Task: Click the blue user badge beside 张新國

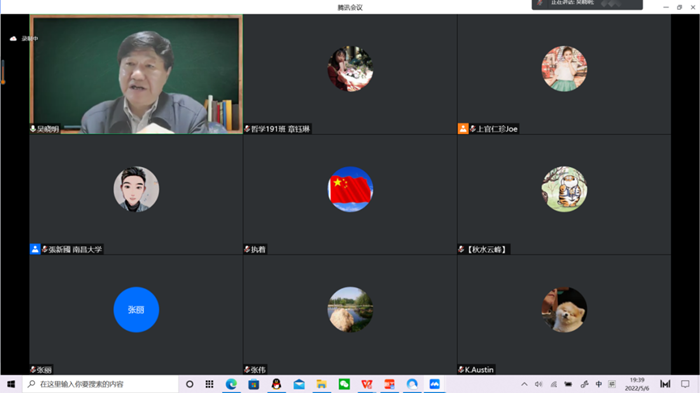Action: pyautogui.click(x=35, y=249)
